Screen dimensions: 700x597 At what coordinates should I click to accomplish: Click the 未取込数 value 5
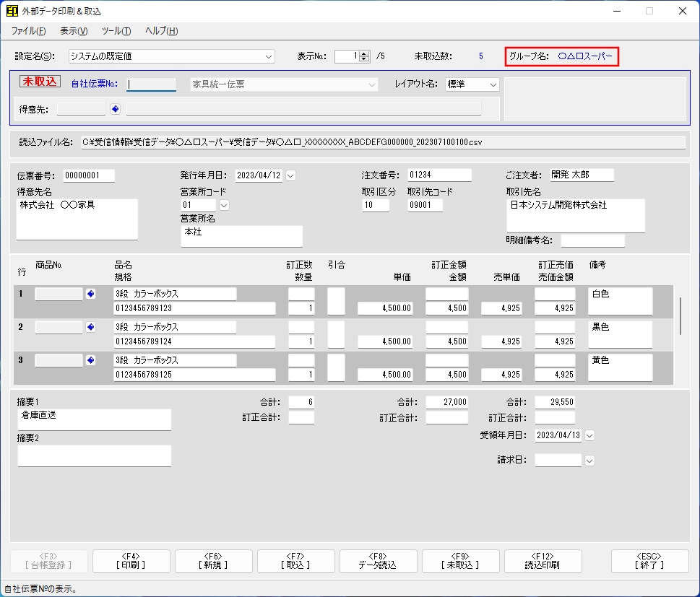[481, 56]
